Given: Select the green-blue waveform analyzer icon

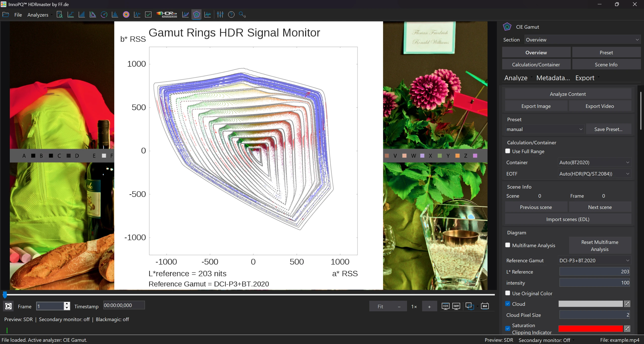Looking at the screenshot, I should click(x=208, y=15).
